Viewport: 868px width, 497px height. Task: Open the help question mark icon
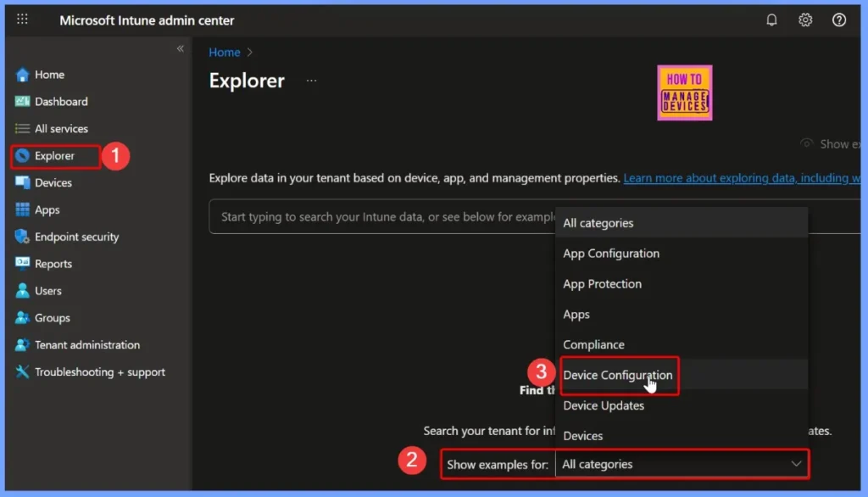[x=838, y=20]
